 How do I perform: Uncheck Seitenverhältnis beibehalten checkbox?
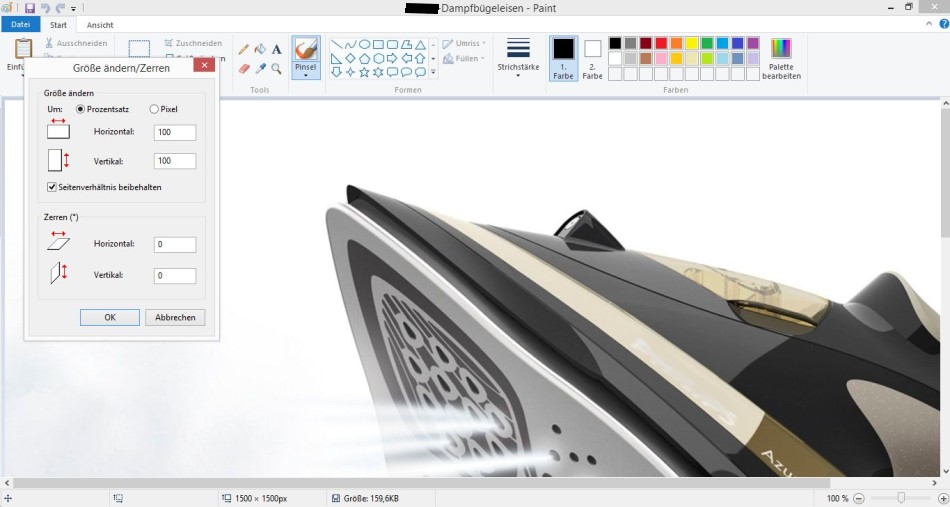tap(52, 187)
